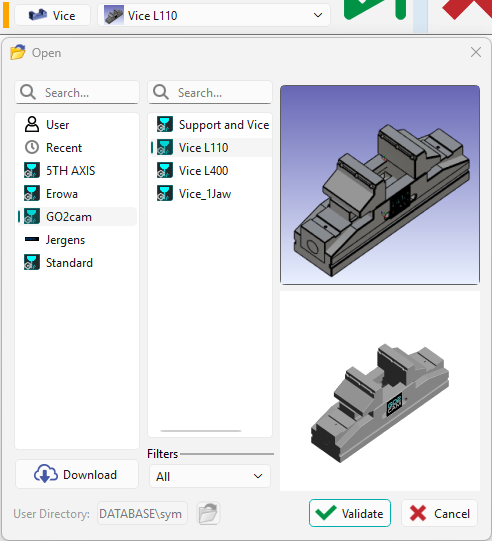Image resolution: width=492 pixels, height=541 pixels.
Task: Click the Validate button
Action: (350, 513)
